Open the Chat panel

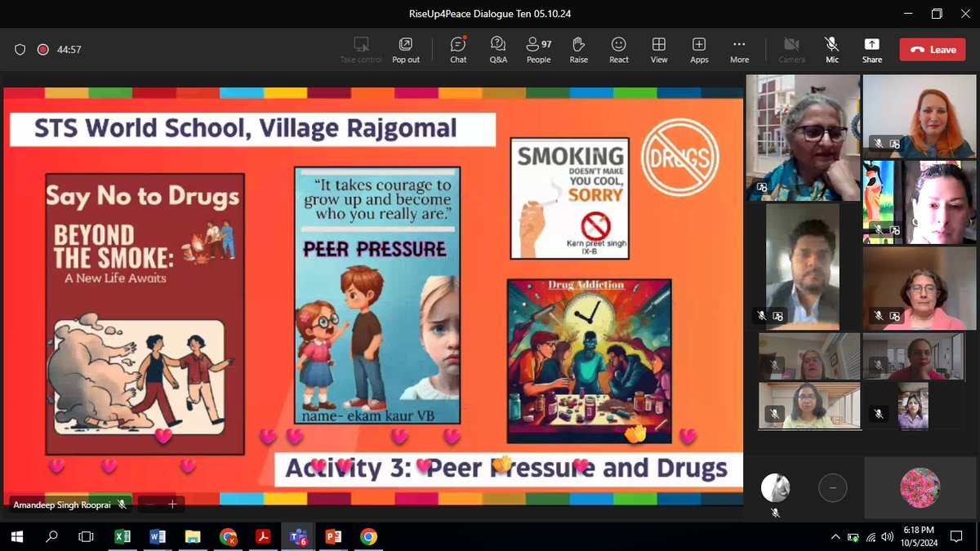click(458, 49)
